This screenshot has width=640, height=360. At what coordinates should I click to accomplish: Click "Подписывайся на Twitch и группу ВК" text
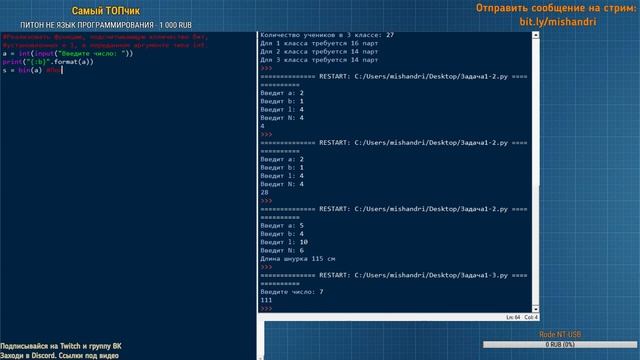click(61, 346)
